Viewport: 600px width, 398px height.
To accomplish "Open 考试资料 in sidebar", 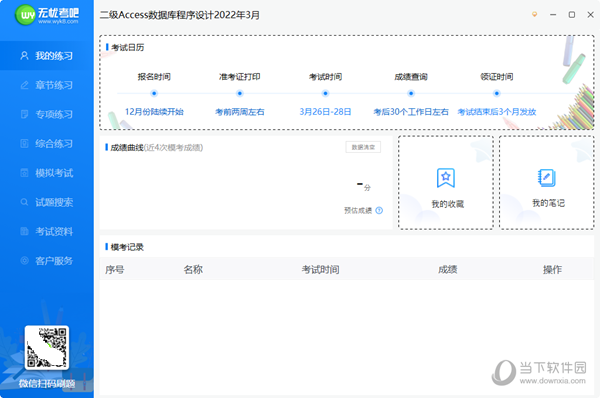I will click(x=47, y=232).
